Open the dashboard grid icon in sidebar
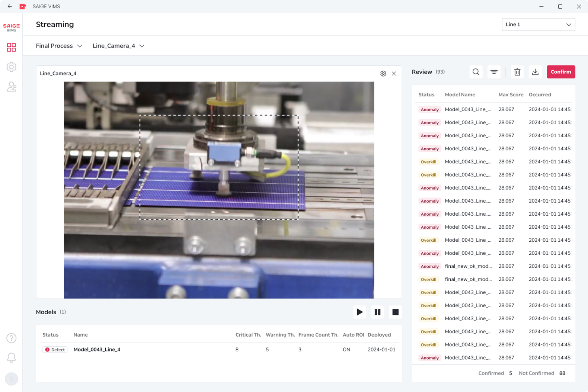588x392 pixels. (x=11, y=47)
